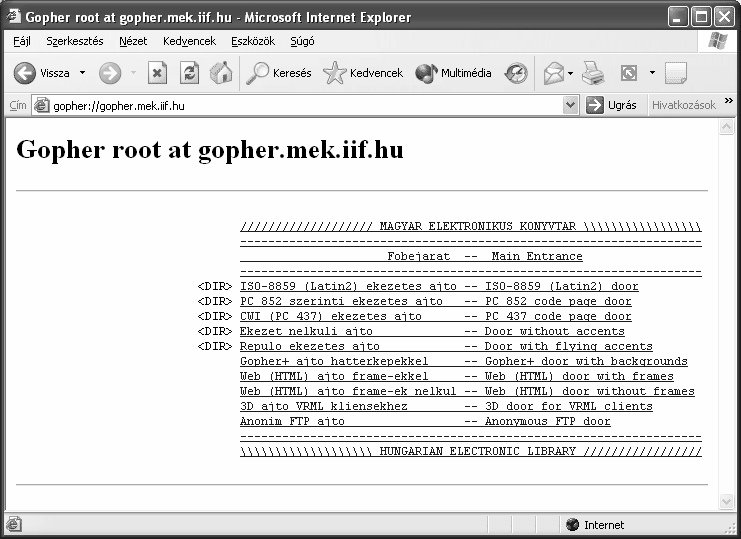Click the scrollbar up arrow
741x539 pixels.
tap(726, 127)
